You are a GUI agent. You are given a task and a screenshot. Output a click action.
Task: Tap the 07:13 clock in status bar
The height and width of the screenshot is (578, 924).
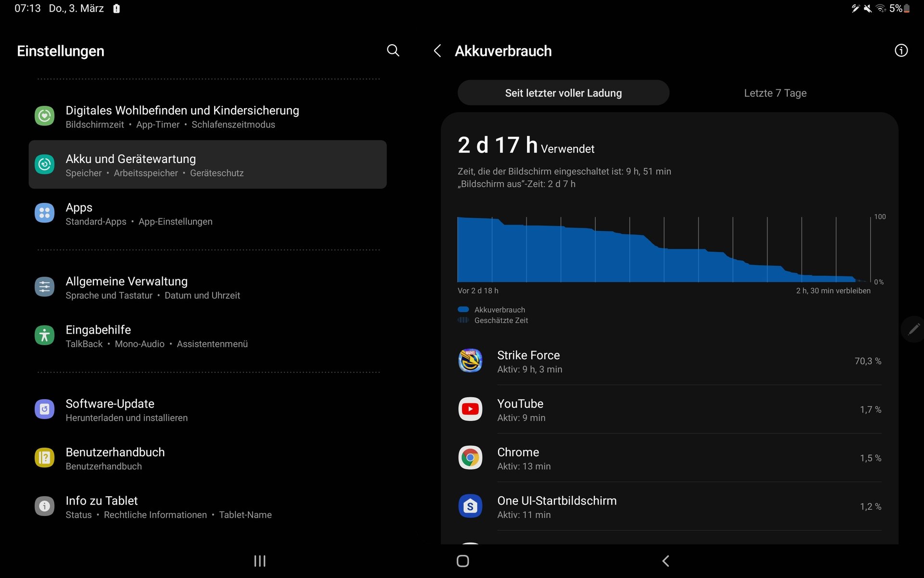pyautogui.click(x=27, y=8)
